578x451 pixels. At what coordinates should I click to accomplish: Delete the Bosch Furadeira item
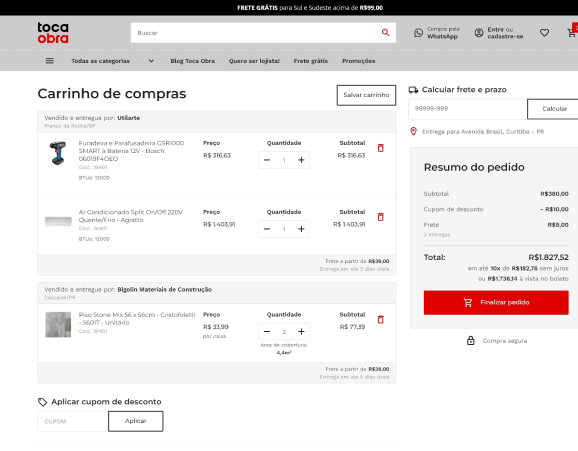pos(380,148)
